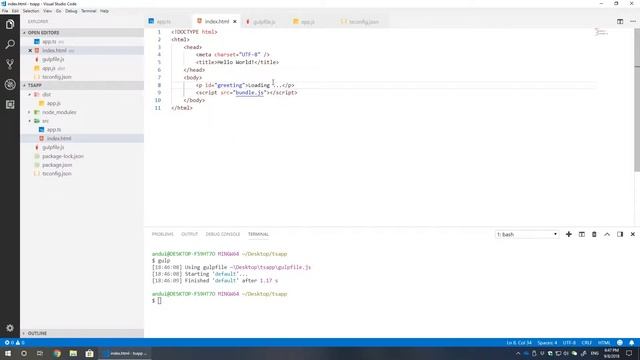Open the Windows Start menu
640x360 pixels.
click(x=8, y=353)
